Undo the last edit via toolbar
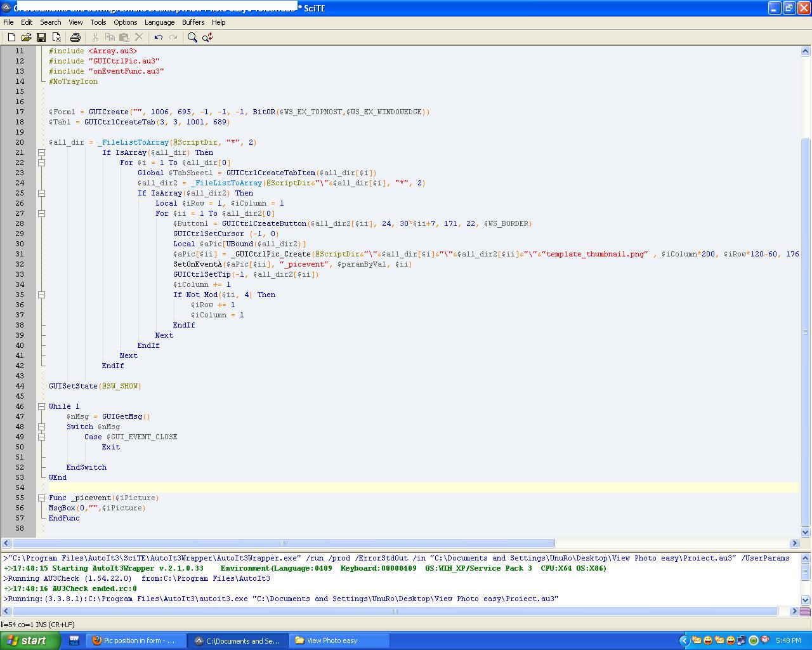 pos(159,37)
